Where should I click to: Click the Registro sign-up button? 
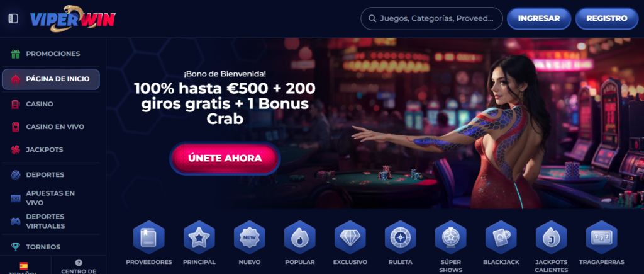[x=607, y=18]
